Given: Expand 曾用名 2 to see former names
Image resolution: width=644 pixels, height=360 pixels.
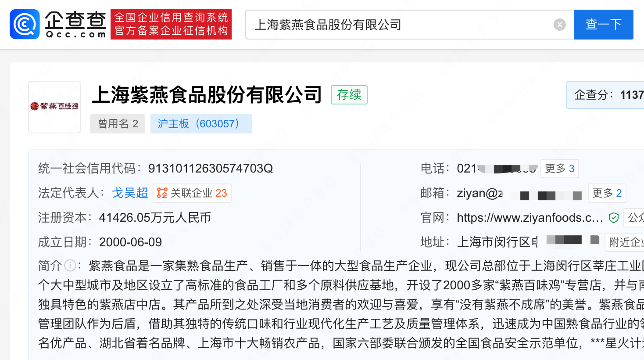Looking at the screenshot, I should [118, 123].
